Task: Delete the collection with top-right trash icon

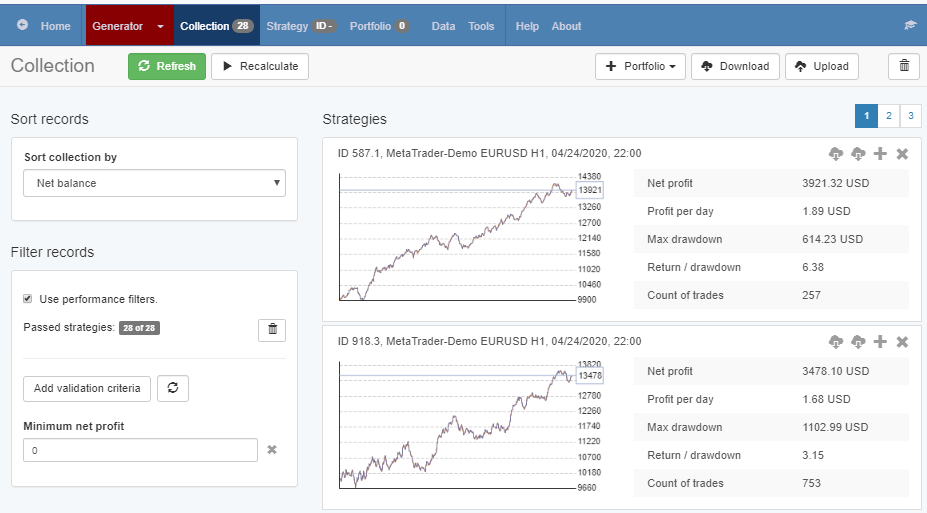Action: 903,66
